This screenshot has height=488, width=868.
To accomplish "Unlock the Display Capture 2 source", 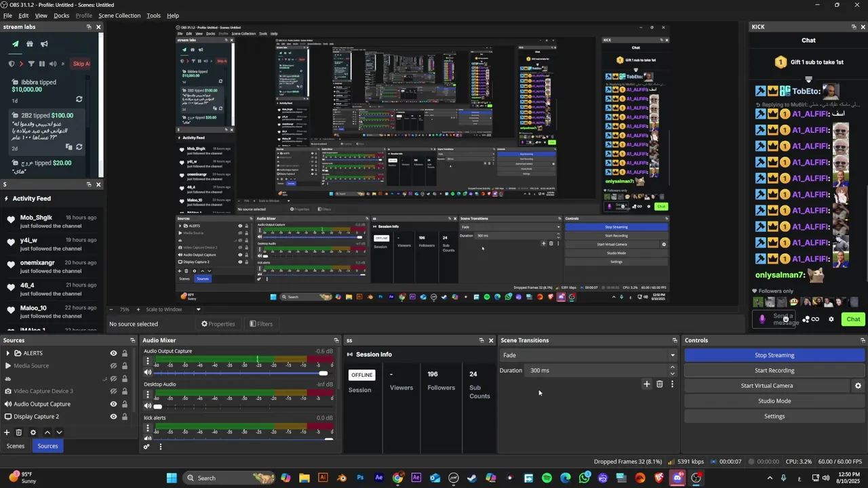I will (x=125, y=417).
